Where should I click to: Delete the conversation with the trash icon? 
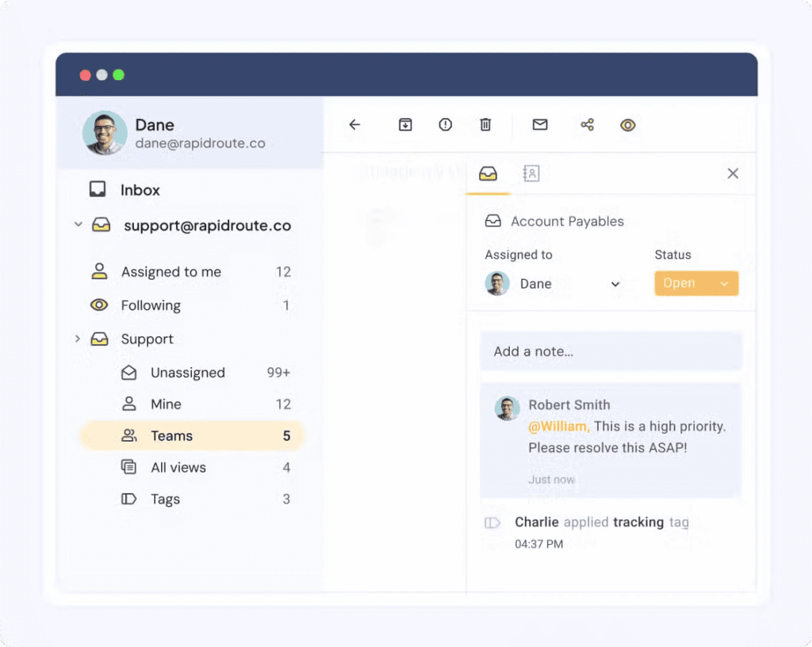point(485,124)
